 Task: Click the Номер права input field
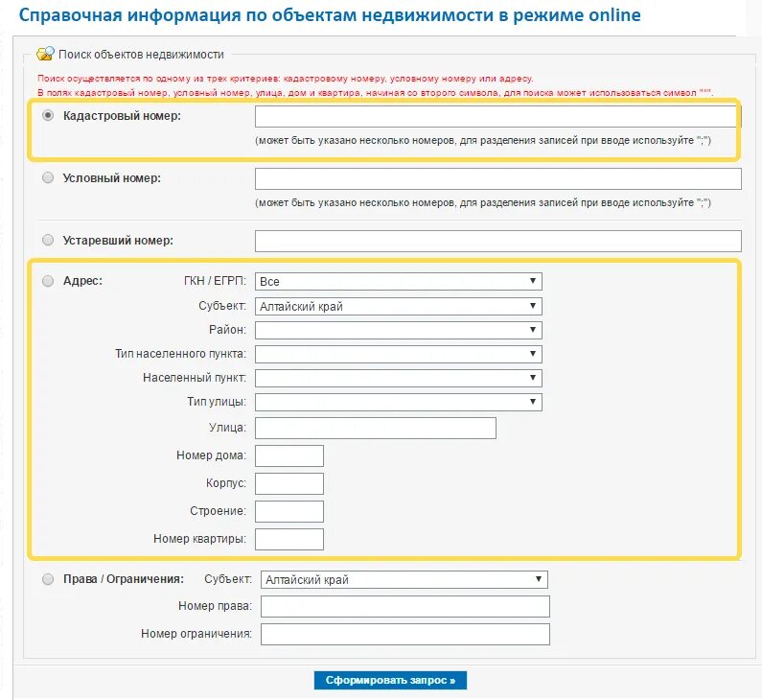coord(405,607)
